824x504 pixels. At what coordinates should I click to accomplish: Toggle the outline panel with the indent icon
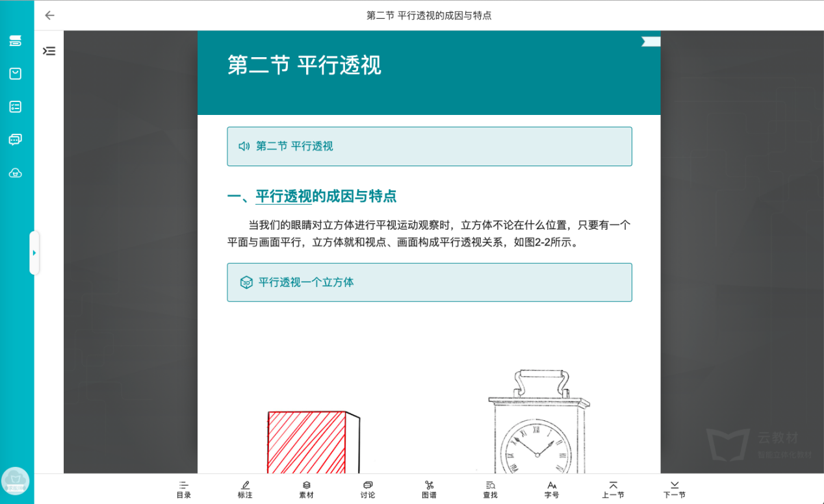(49, 51)
